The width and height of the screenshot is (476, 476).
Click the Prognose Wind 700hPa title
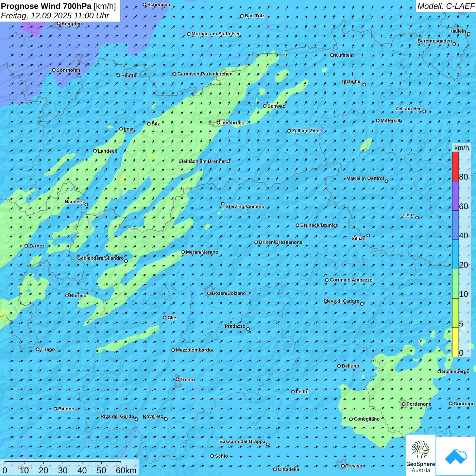[46, 6]
